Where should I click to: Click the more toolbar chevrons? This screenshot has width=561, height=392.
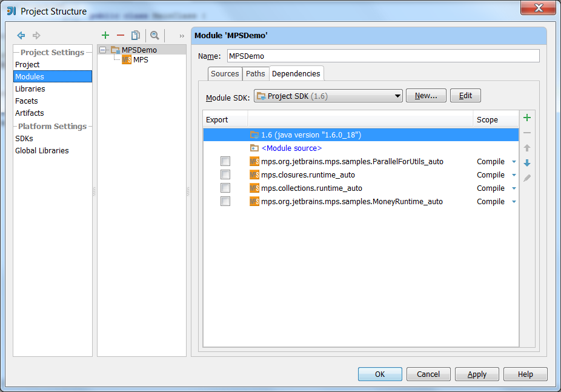[x=182, y=36]
